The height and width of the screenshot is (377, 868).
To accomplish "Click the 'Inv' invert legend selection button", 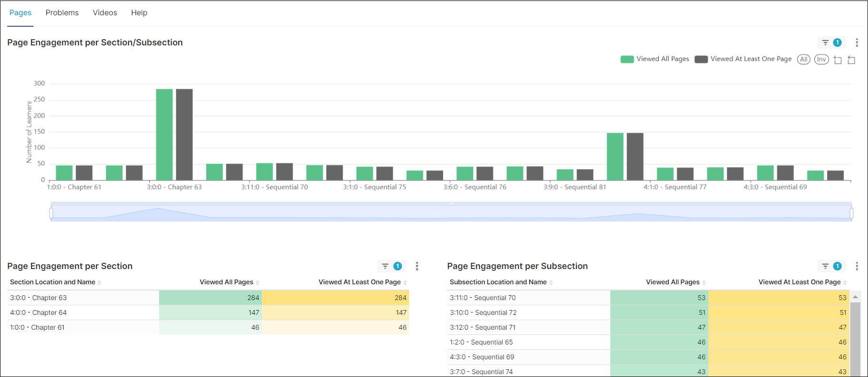I will click(821, 59).
